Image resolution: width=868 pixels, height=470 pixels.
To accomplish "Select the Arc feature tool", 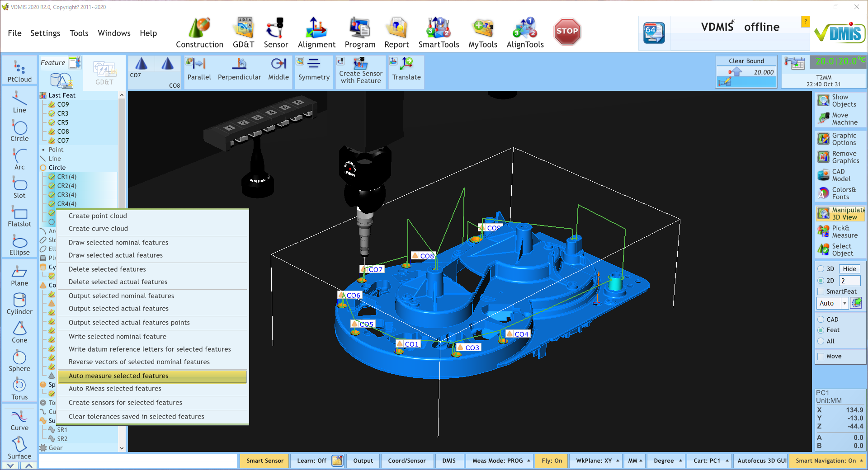I will coord(19,160).
